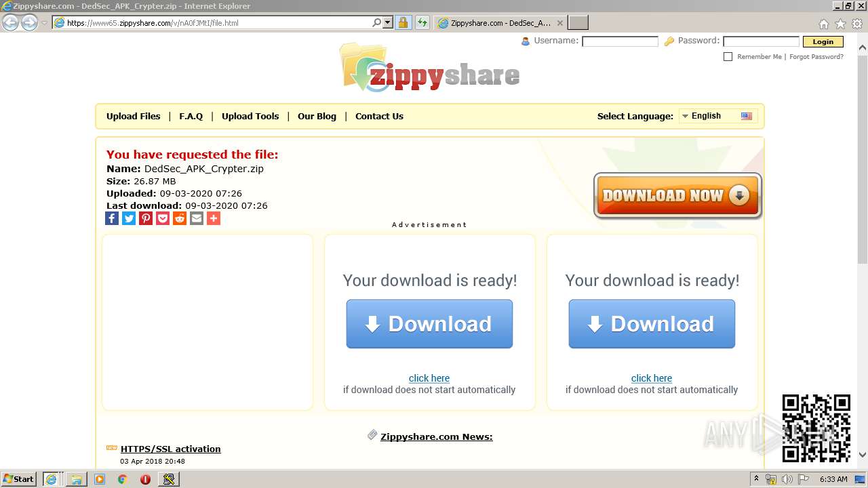Open the Forgot Password link
Image resolution: width=868 pixels, height=488 pixels.
pos(816,57)
